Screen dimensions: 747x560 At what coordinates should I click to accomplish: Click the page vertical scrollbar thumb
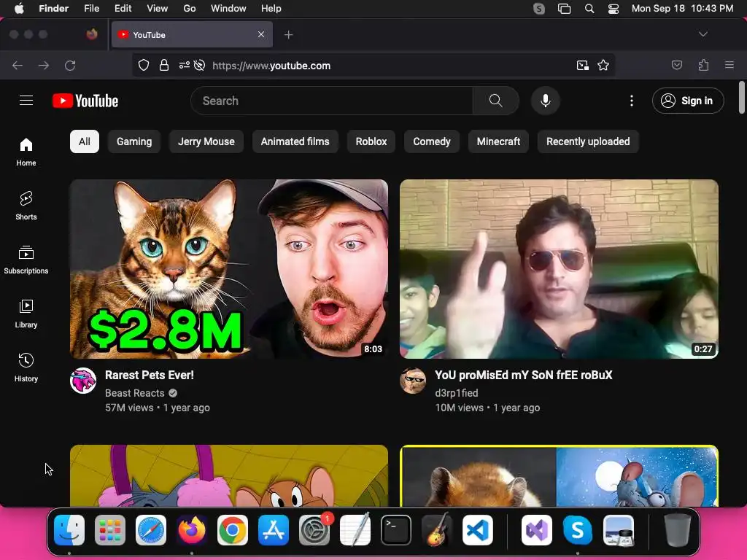741,98
